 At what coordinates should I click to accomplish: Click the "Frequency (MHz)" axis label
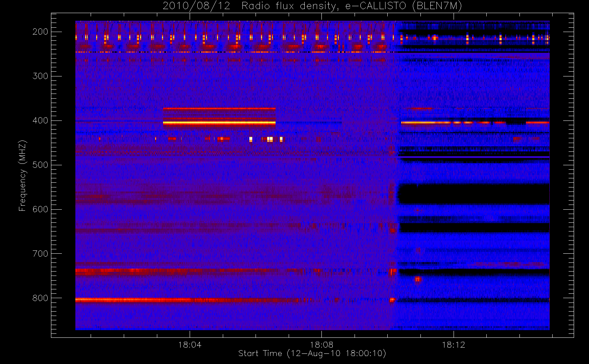pos(23,175)
